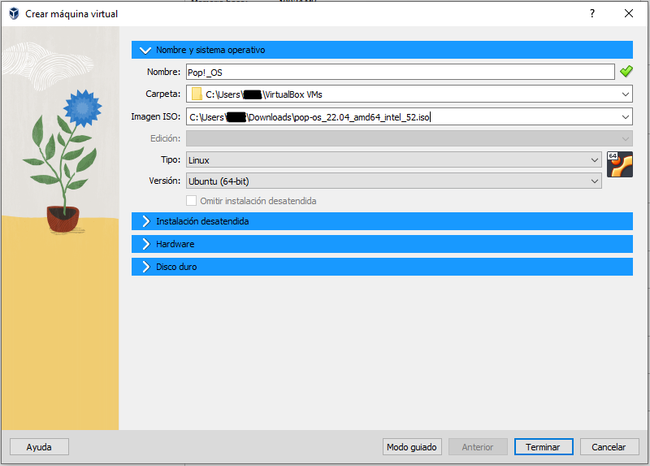Click the VirtualBox cube icon in title bar
Screen dimensions: 650x466
point(13,14)
